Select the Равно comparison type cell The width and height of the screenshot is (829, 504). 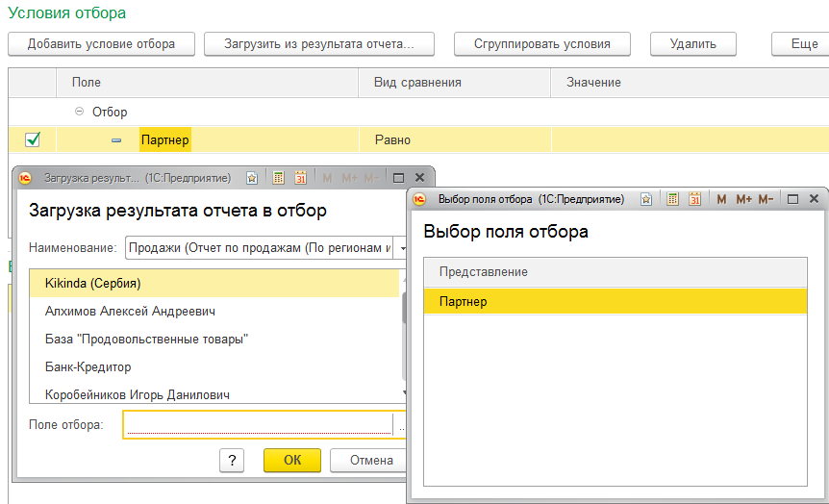click(x=455, y=140)
